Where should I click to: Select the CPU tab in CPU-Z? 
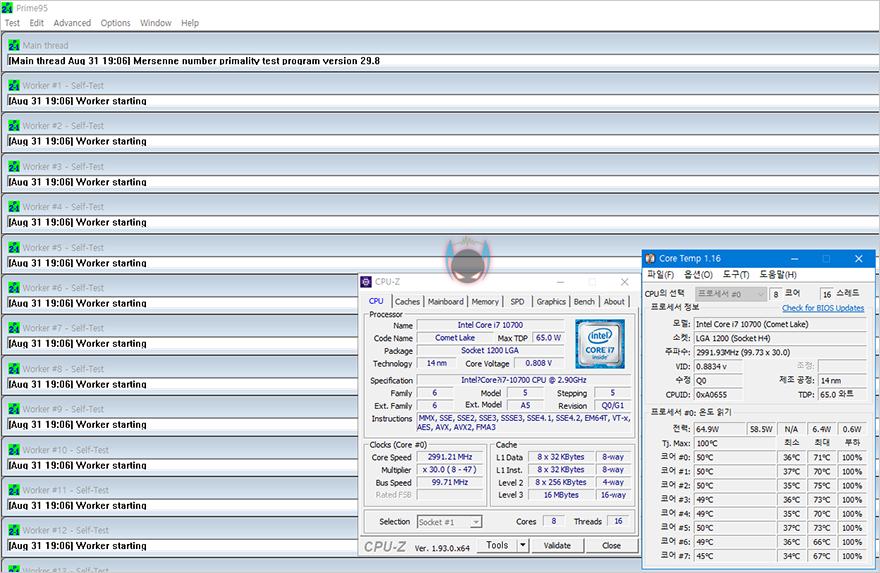[376, 301]
